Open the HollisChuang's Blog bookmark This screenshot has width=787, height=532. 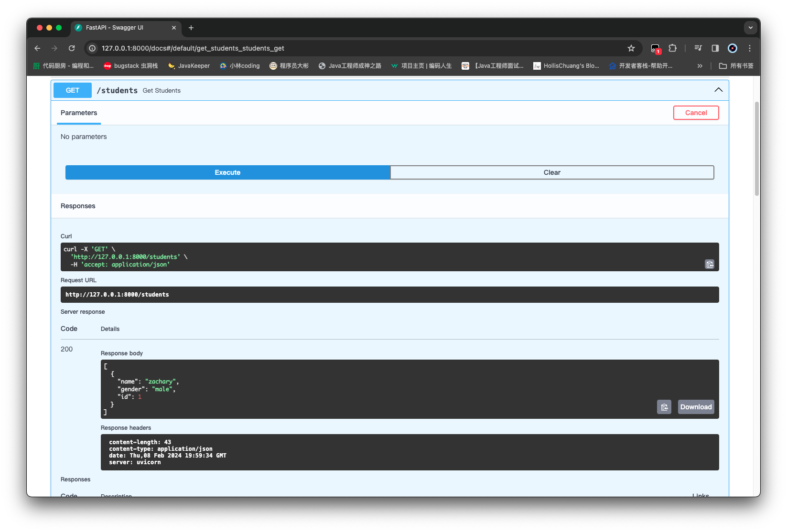coord(566,66)
